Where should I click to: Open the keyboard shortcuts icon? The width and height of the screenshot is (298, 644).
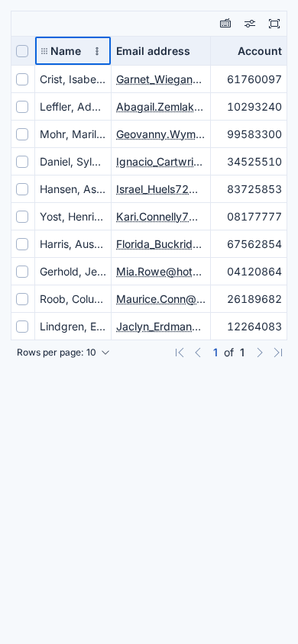(x=225, y=24)
